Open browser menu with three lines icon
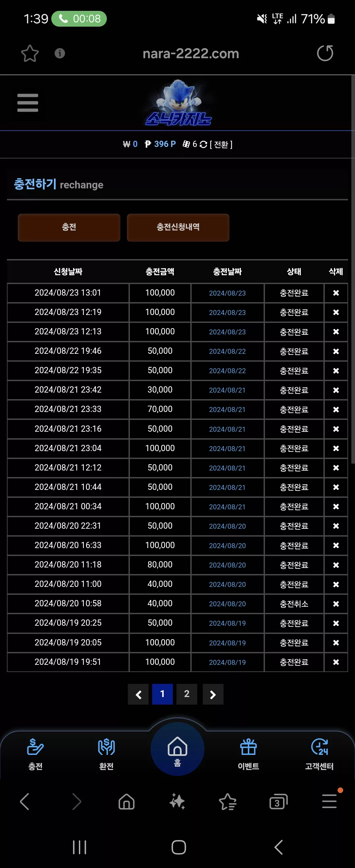The height and width of the screenshot is (868, 355). pos(329,801)
